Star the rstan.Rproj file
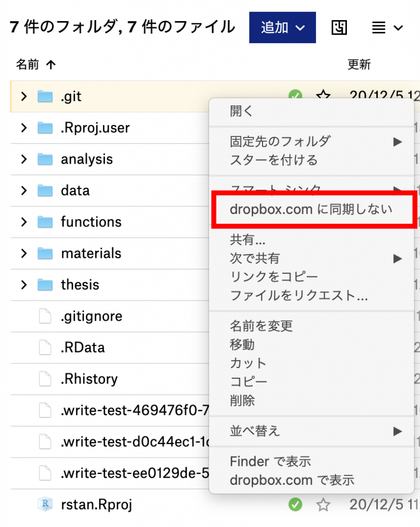 click(323, 505)
